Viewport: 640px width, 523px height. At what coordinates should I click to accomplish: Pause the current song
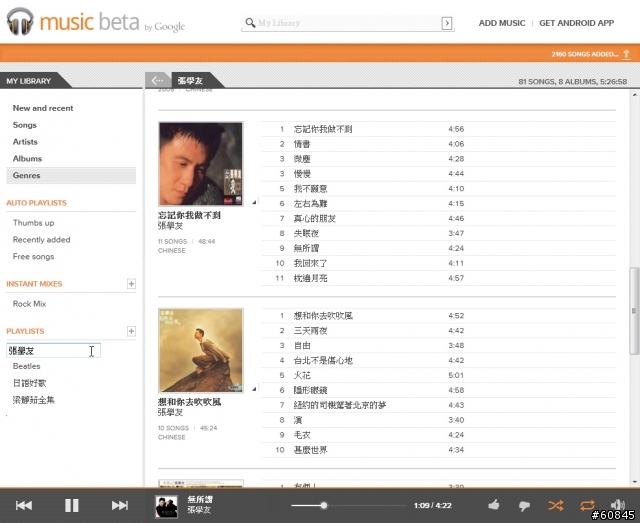(72, 505)
